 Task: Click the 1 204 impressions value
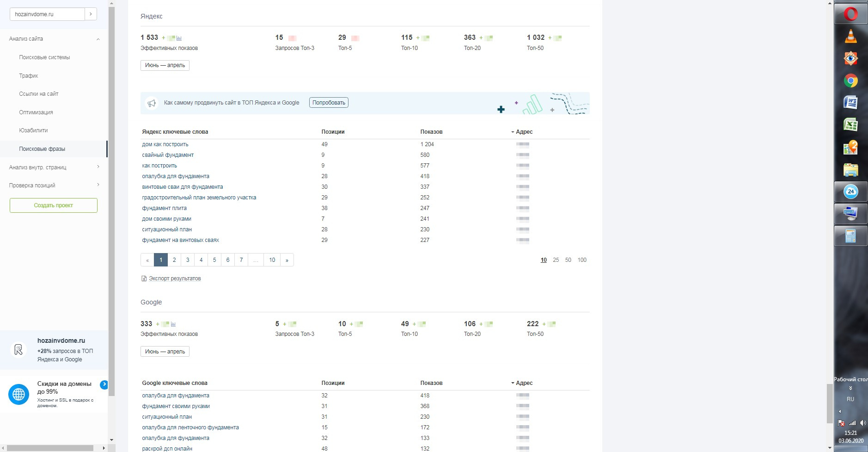(x=427, y=144)
